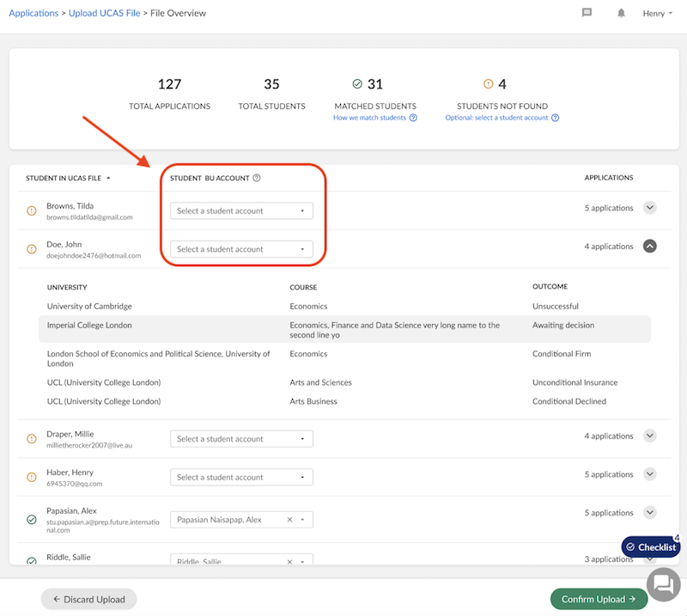
Task: Click warning icon for Haber, Henry
Action: click(x=32, y=477)
